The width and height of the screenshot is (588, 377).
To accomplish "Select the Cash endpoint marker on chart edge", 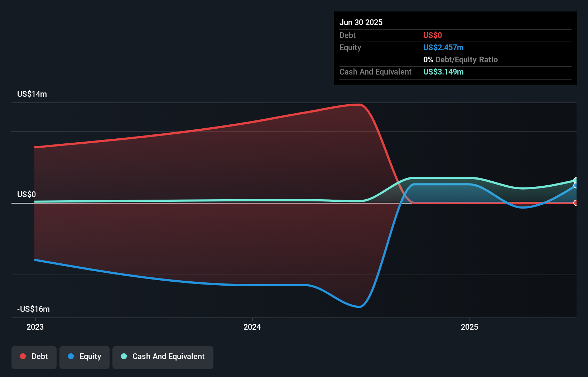I will pyautogui.click(x=576, y=180).
